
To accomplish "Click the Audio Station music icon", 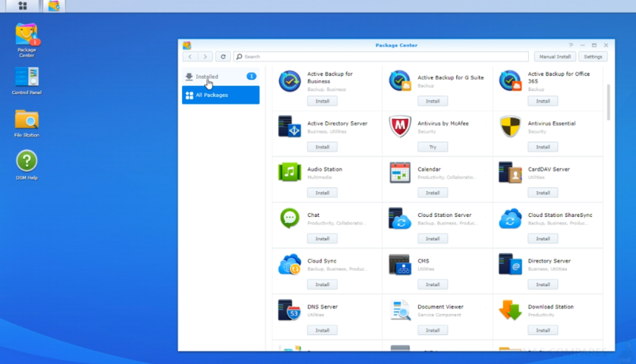I will pyautogui.click(x=290, y=172).
